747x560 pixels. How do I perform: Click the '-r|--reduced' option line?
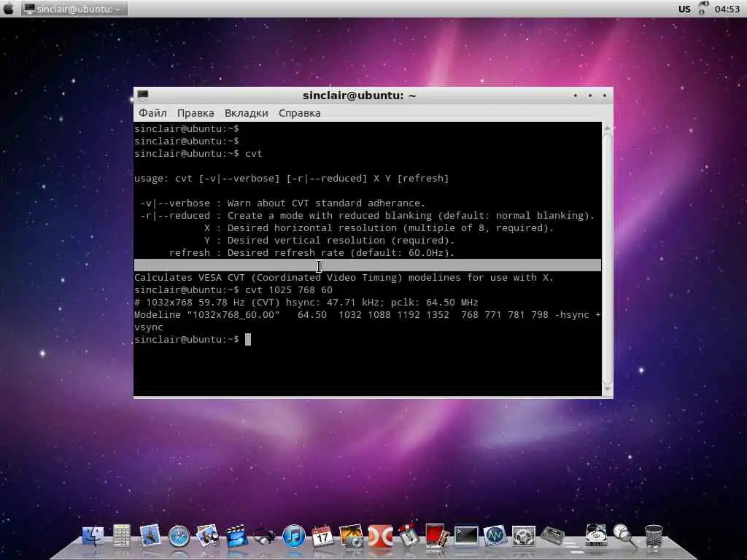click(x=368, y=216)
